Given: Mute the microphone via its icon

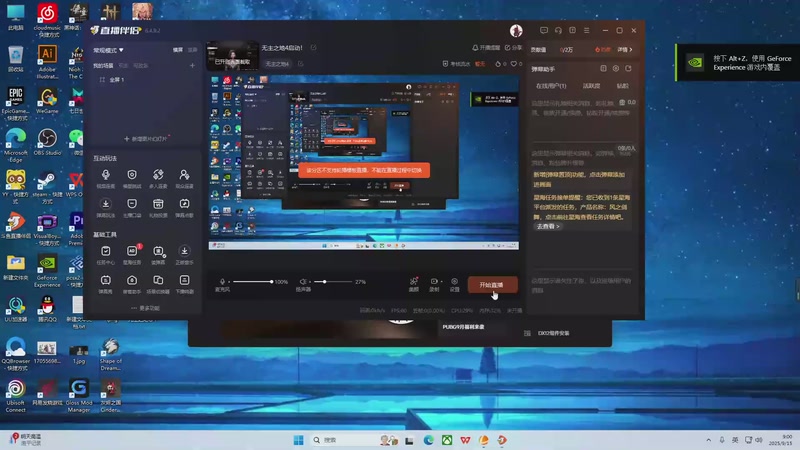Looking at the screenshot, I should pos(222,282).
